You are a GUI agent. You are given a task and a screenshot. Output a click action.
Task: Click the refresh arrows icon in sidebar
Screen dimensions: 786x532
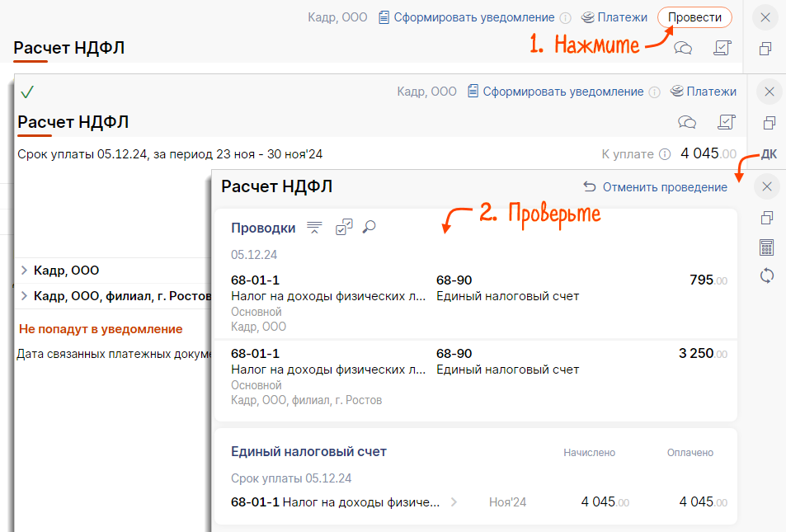coord(767,275)
